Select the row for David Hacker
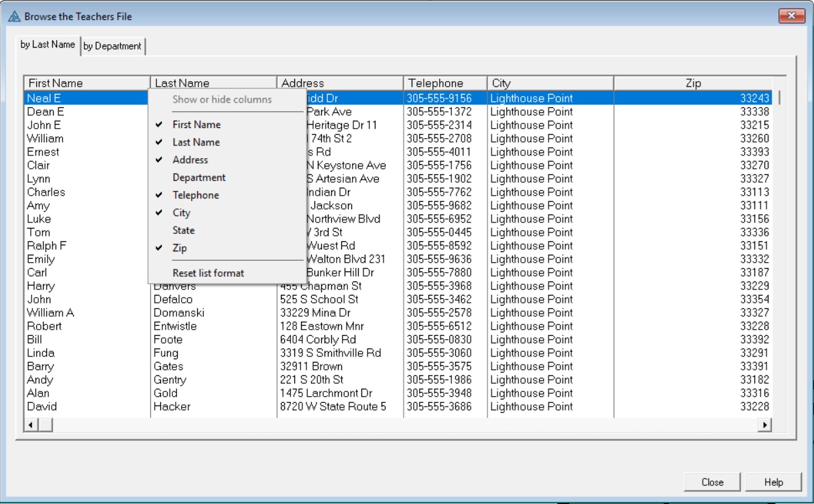This screenshot has height=504, width=814. pyautogui.click(x=201, y=407)
